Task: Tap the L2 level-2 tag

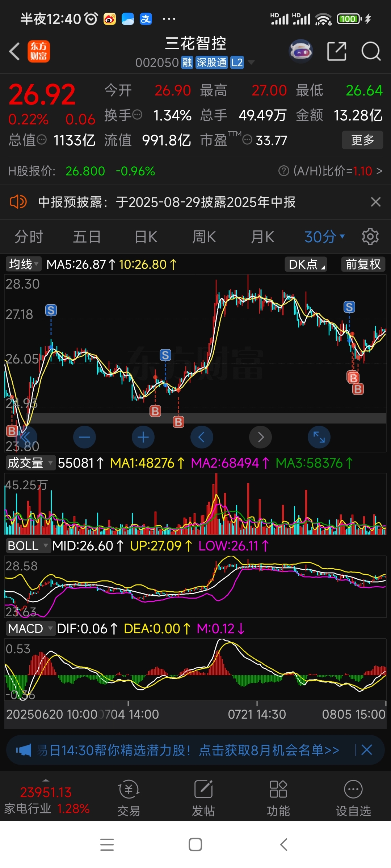Action: [x=237, y=63]
